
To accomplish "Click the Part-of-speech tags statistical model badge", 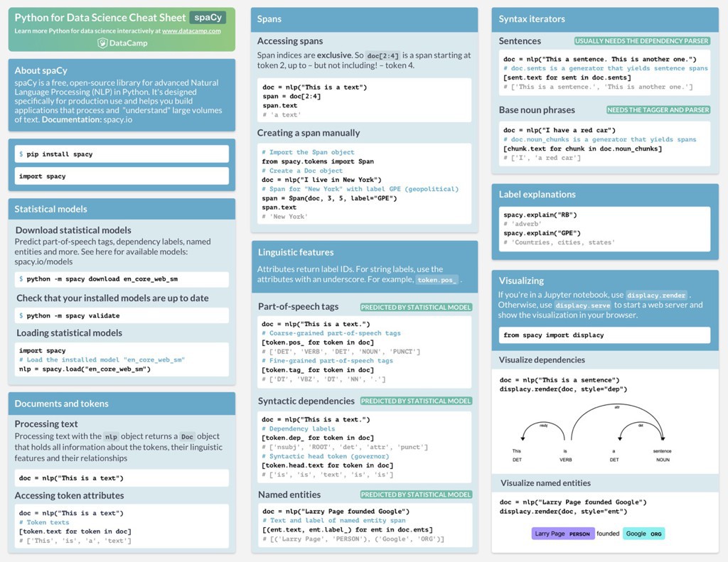I will [416, 308].
